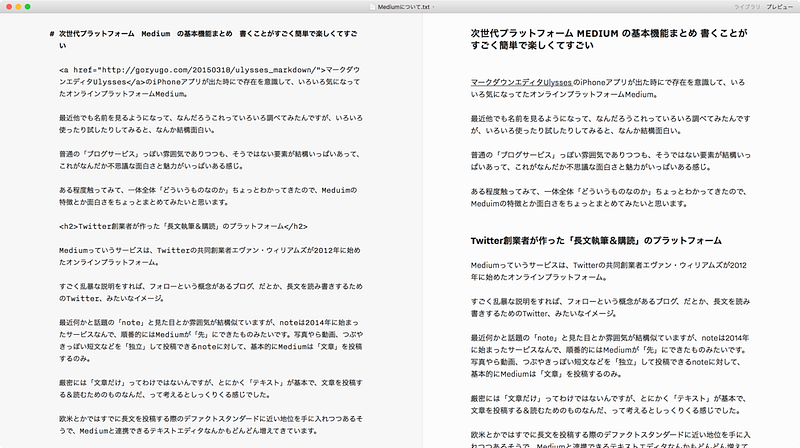This screenshot has width=800, height=448.
Task: Click the editor heading line starting with # 次世代プラットフォーム
Action: point(204,39)
